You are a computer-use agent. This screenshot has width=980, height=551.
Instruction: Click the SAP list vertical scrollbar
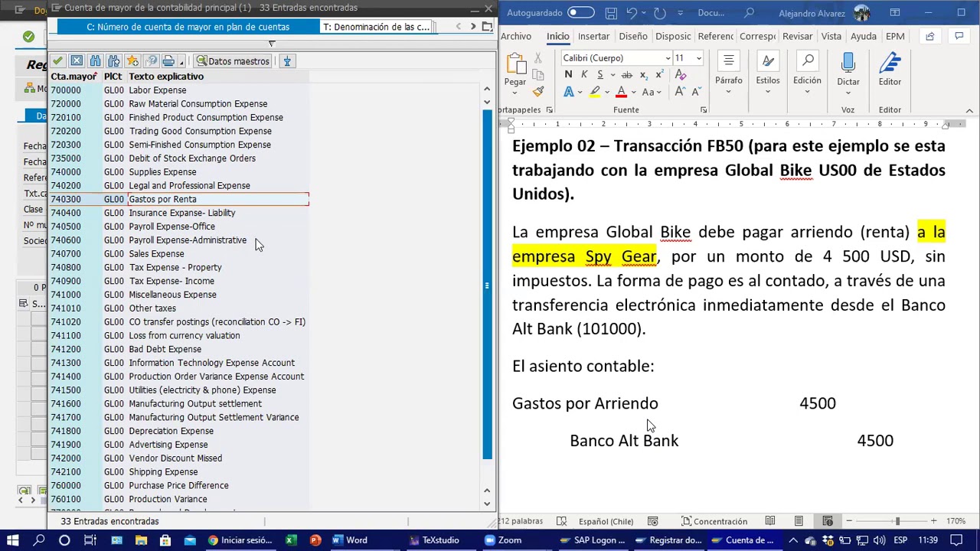pos(487,284)
